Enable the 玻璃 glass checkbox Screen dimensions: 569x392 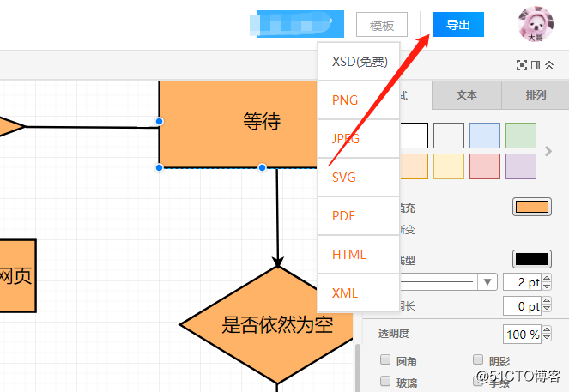click(x=385, y=381)
